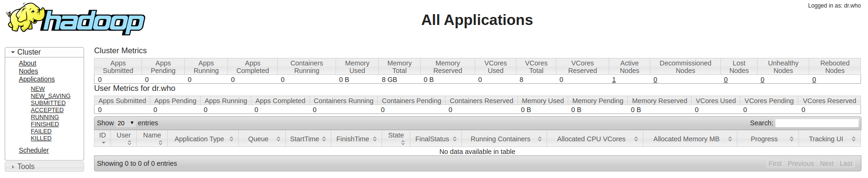Sort table by Application Type column
The height and width of the screenshot is (178, 868).
(x=203, y=139)
